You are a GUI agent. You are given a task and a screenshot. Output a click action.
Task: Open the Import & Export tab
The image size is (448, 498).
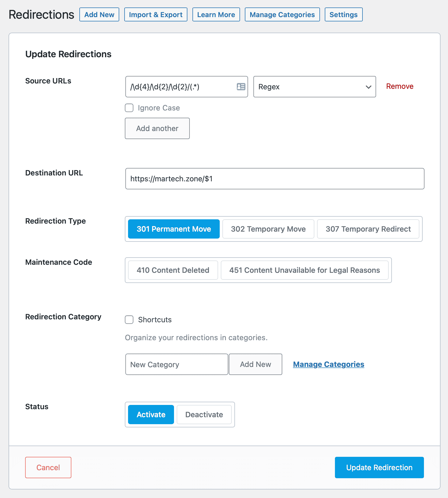156,15
